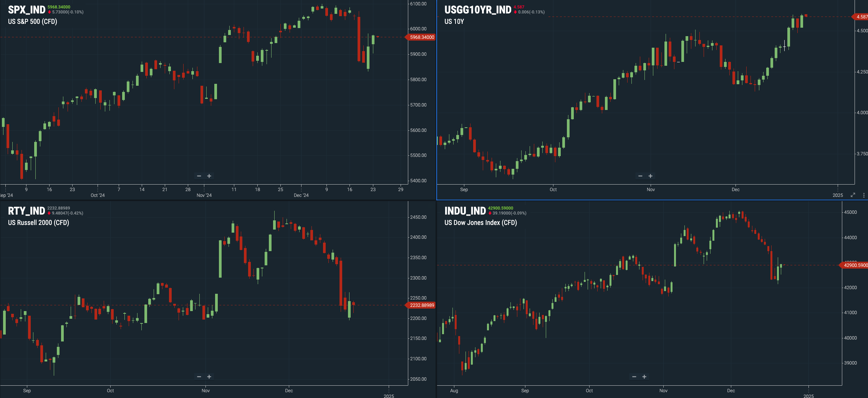
Task: Zoom out the INDU_IND chart with minus
Action: tap(634, 377)
